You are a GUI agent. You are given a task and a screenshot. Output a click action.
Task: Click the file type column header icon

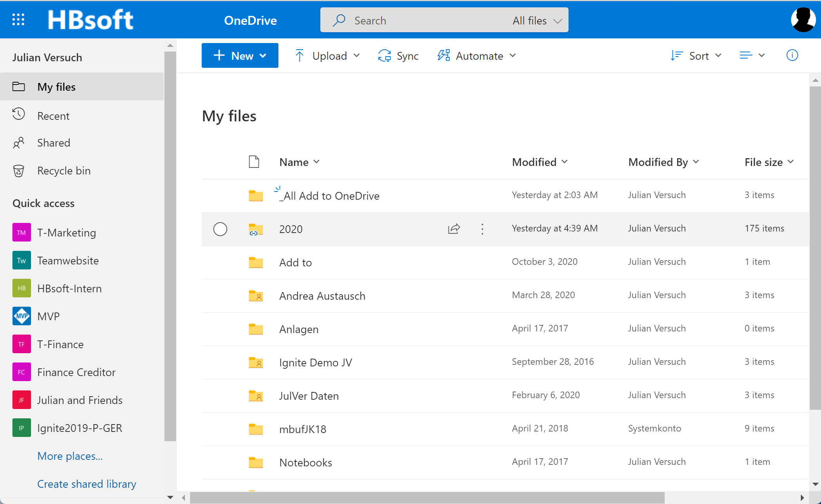(x=254, y=162)
